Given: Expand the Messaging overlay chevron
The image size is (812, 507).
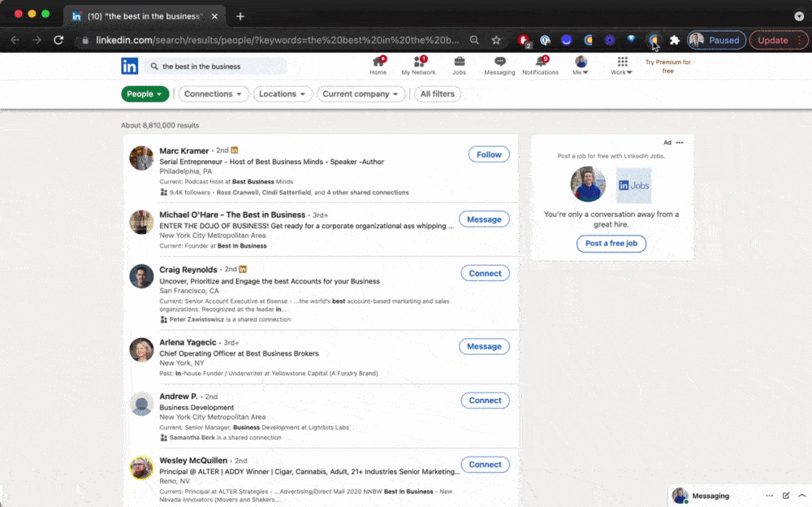Looking at the screenshot, I should pyautogui.click(x=801, y=496).
